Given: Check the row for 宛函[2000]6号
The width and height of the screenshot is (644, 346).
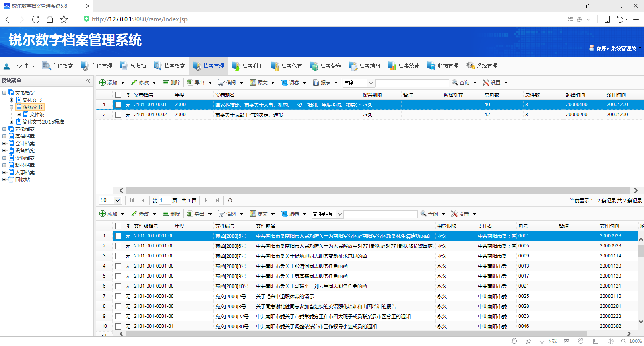Looking at the screenshot, I should (118, 246).
